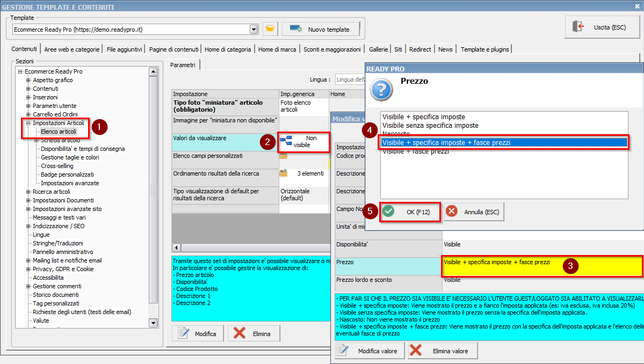The image size is (644, 364).
Task: Select the 'Visibile + fasce prezzi' list option
Action: click(x=415, y=151)
